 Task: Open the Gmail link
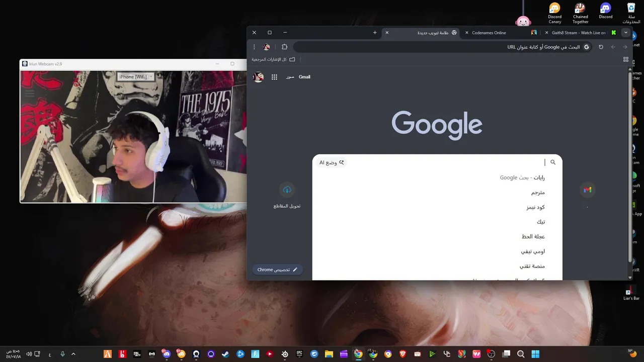coord(304,77)
